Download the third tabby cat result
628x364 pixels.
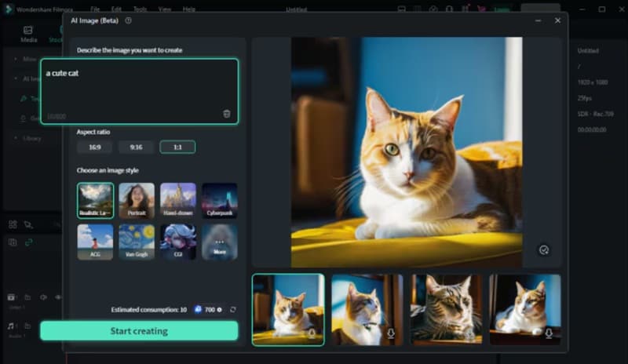coord(469,333)
